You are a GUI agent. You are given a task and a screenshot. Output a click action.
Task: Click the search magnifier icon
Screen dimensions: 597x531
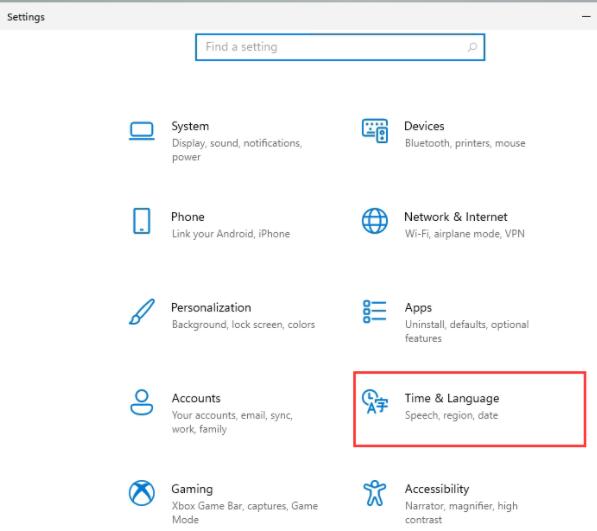pyautogui.click(x=472, y=47)
